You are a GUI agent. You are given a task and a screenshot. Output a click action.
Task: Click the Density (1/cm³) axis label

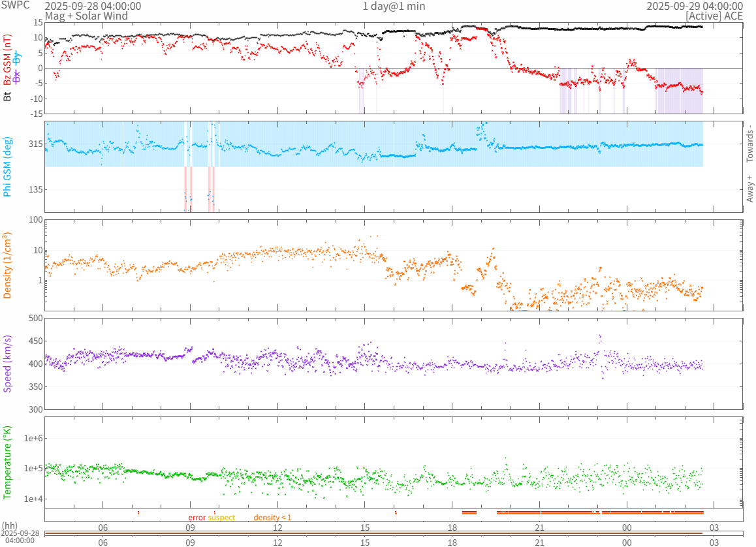click(7, 266)
